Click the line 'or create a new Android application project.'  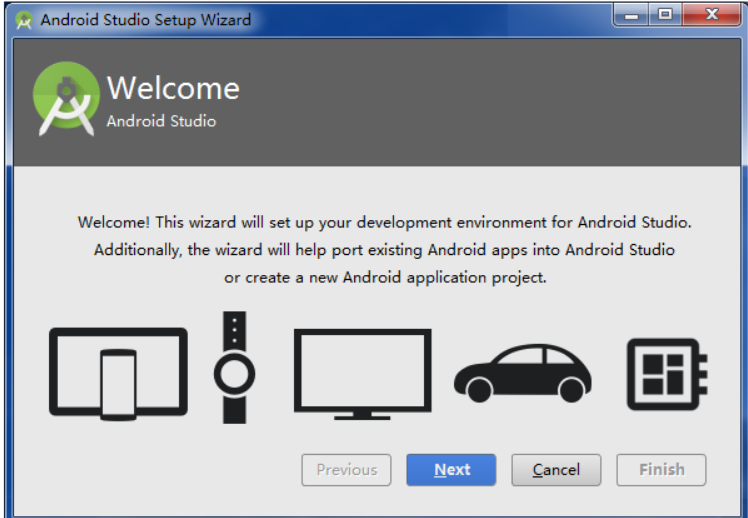tap(385, 278)
